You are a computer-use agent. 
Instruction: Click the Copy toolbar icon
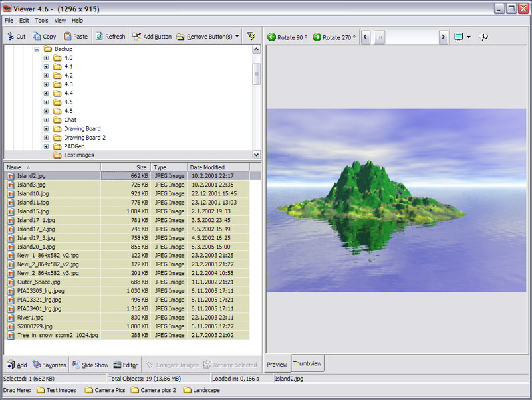(37, 36)
